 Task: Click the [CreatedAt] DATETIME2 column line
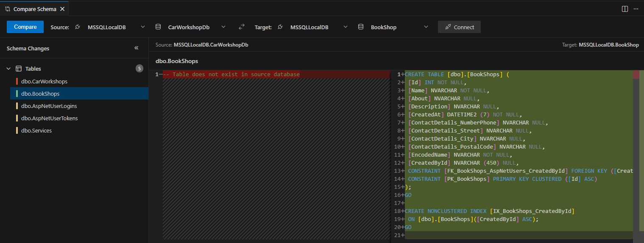click(465, 115)
